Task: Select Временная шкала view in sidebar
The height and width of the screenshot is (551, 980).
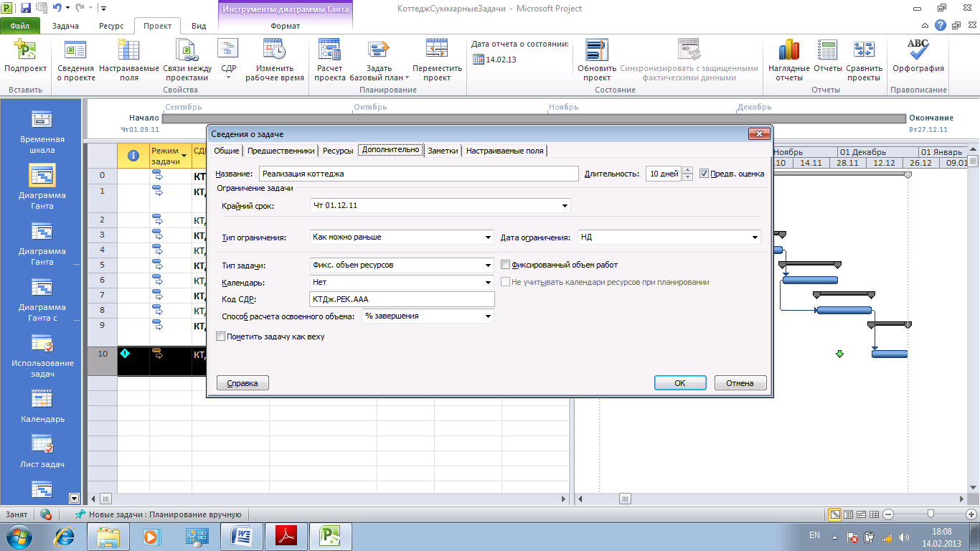Action: click(x=42, y=132)
